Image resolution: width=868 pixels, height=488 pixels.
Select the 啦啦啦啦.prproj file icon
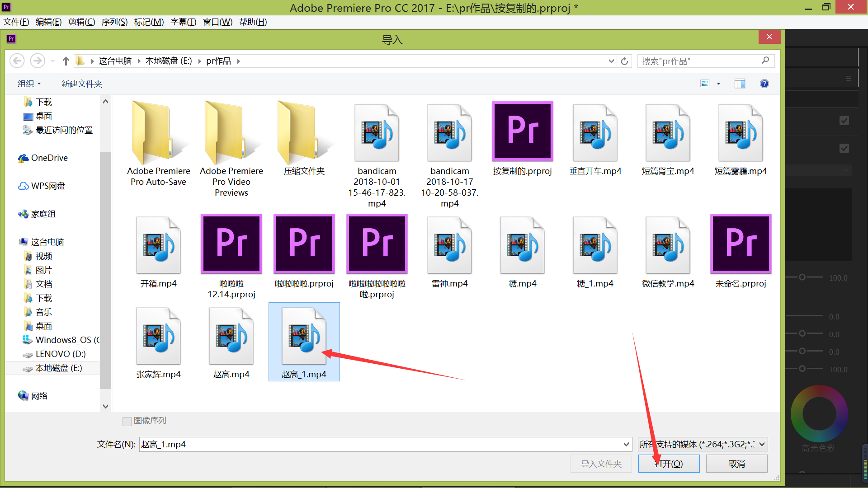click(x=304, y=244)
